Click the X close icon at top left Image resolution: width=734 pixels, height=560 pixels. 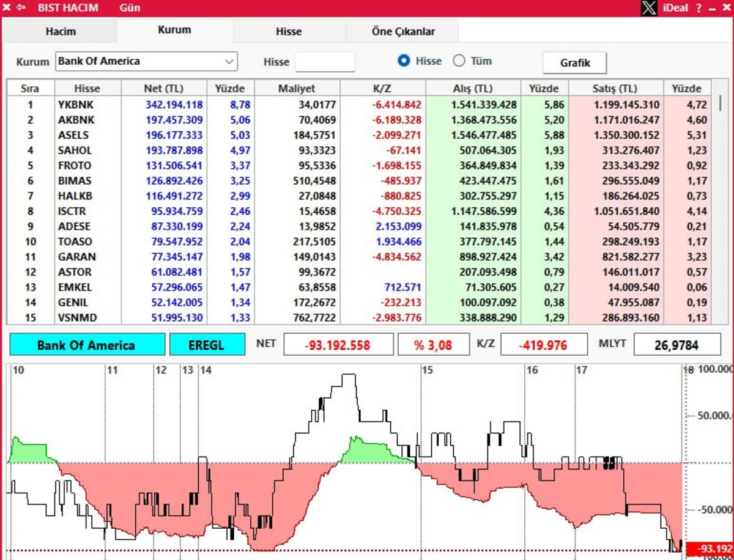(7, 8)
